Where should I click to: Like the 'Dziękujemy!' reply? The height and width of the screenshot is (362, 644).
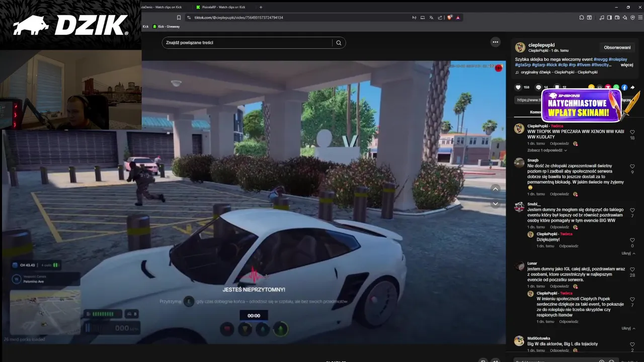pyautogui.click(x=632, y=240)
